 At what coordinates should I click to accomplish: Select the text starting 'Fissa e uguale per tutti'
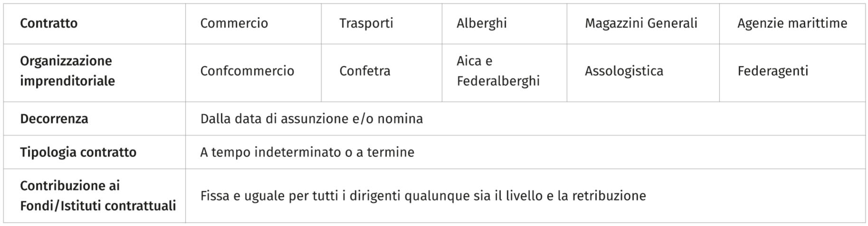(423, 196)
